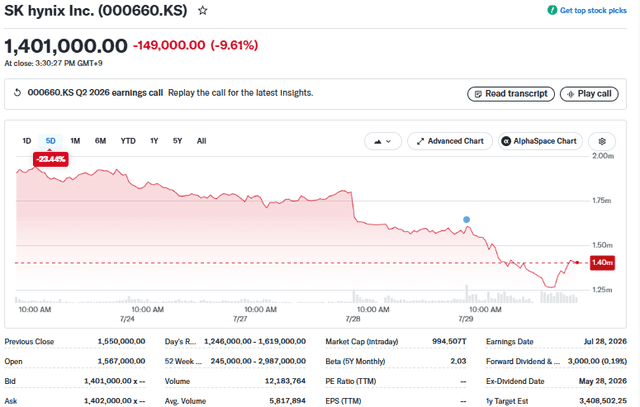Click the Open value 1,567,000.00
640x407 pixels.
pyautogui.click(x=121, y=361)
